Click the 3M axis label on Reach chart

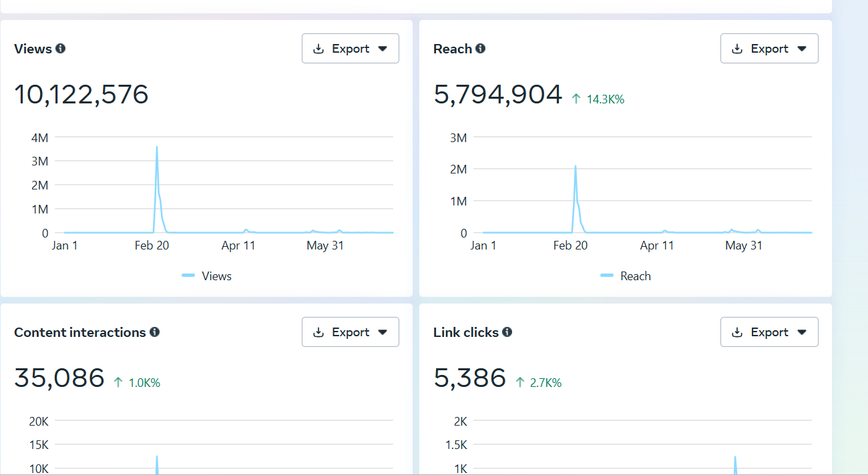pyautogui.click(x=459, y=137)
